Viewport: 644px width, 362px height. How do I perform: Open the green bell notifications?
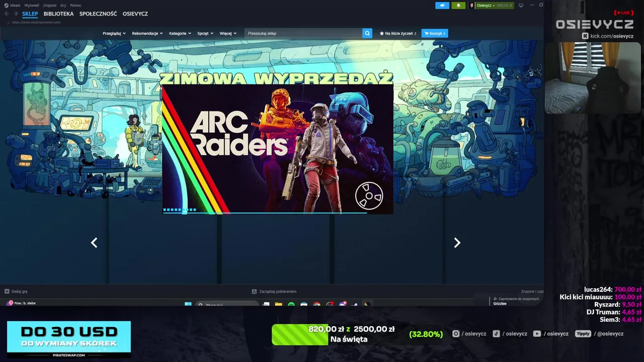point(458,6)
